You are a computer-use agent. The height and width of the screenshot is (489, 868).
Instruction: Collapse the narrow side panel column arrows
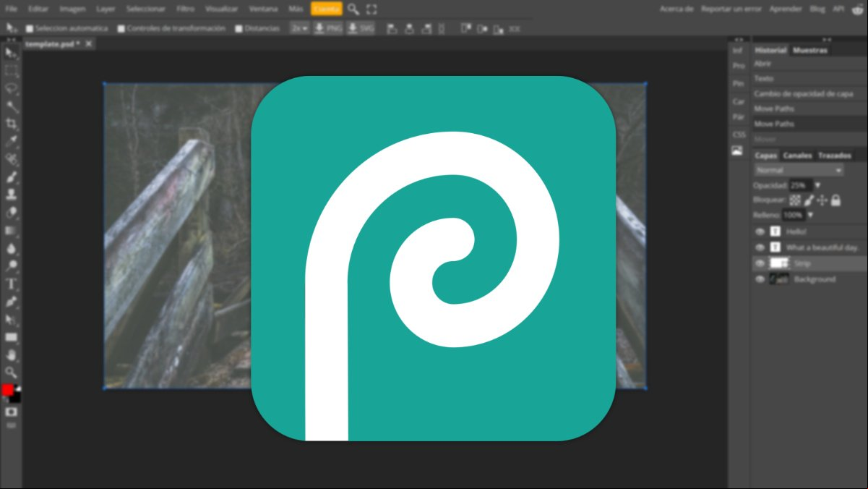coord(738,39)
